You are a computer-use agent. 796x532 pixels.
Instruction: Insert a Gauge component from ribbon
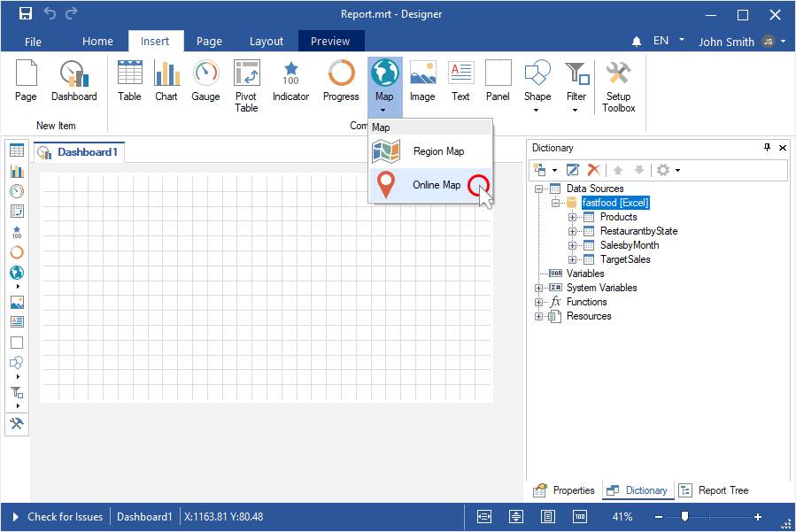pyautogui.click(x=205, y=81)
